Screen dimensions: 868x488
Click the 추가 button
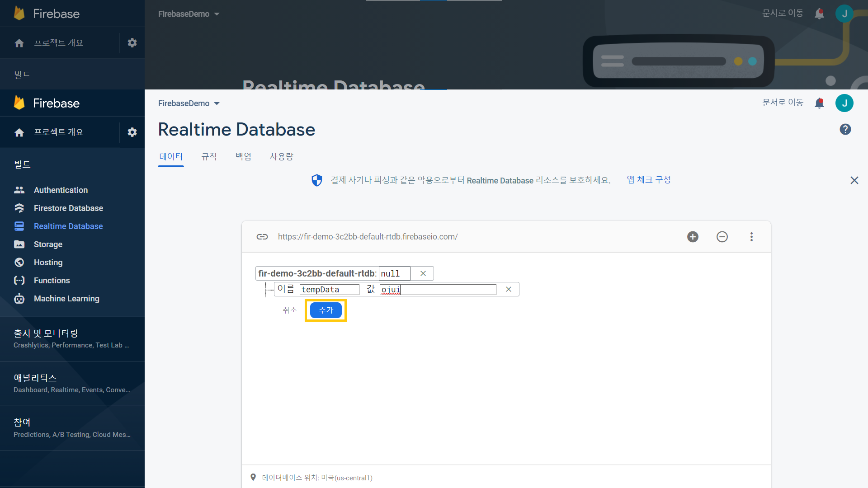pos(325,310)
